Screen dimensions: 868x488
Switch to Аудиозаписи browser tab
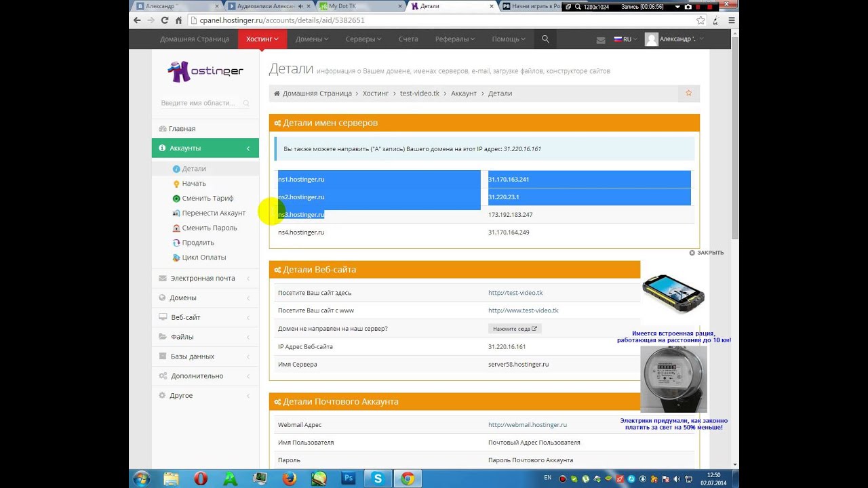(x=267, y=6)
